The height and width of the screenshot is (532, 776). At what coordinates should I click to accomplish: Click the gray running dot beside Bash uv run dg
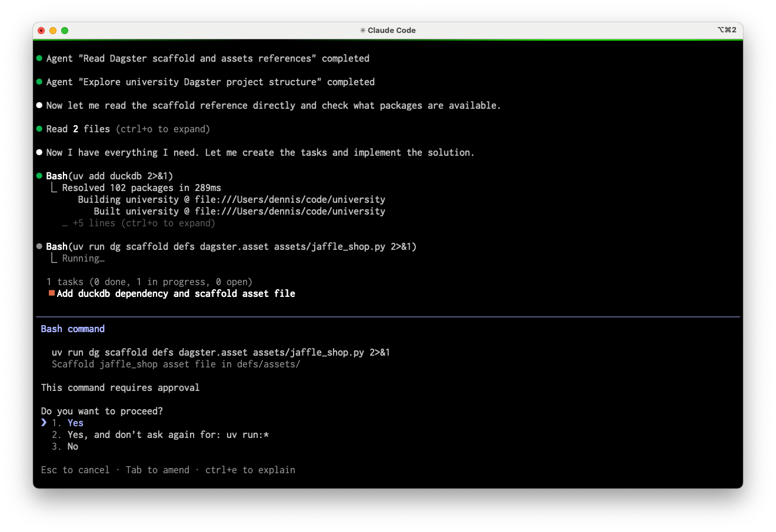(39, 246)
